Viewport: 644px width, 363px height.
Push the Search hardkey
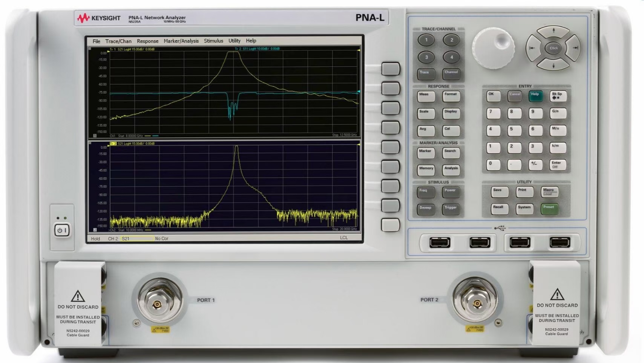pyautogui.click(x=451, y=153)
